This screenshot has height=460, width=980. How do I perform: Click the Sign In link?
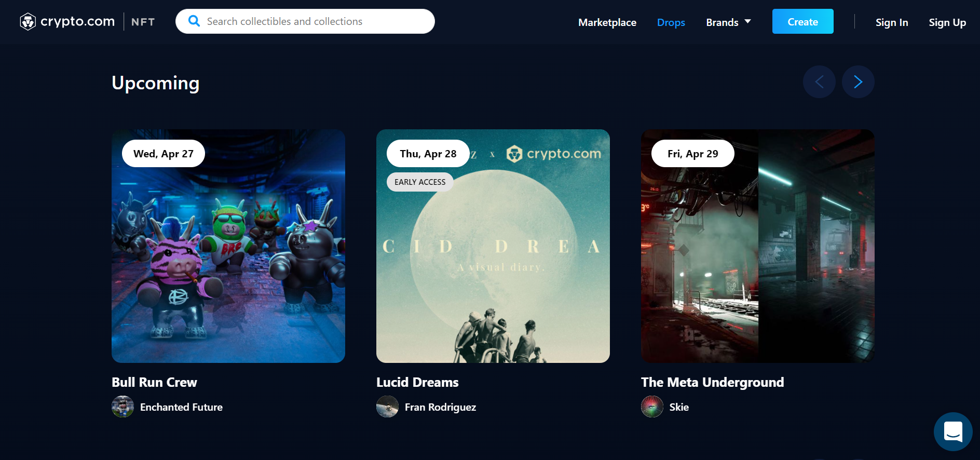[x=892, y=22]
